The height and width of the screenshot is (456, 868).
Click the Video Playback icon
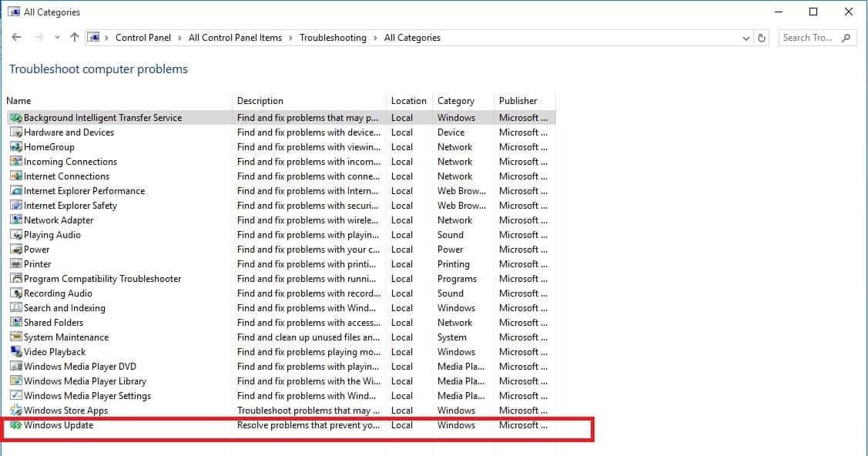(16, 352)
